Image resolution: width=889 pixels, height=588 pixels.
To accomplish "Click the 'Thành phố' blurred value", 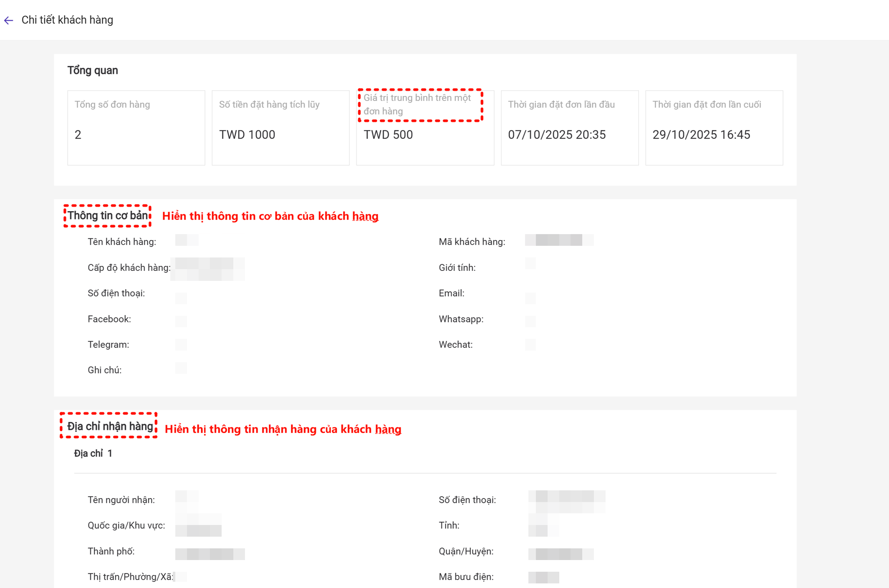I will click(x=210, y=554).
